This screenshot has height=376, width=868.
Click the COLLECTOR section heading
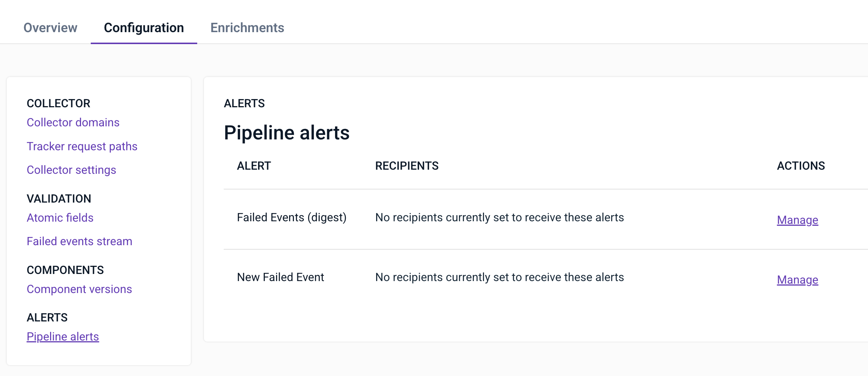59,104
